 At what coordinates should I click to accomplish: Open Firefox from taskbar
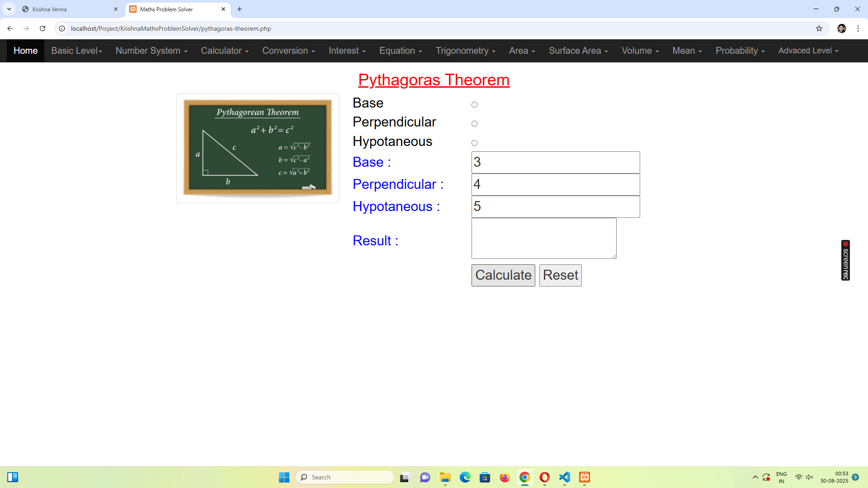coord(505,477)
